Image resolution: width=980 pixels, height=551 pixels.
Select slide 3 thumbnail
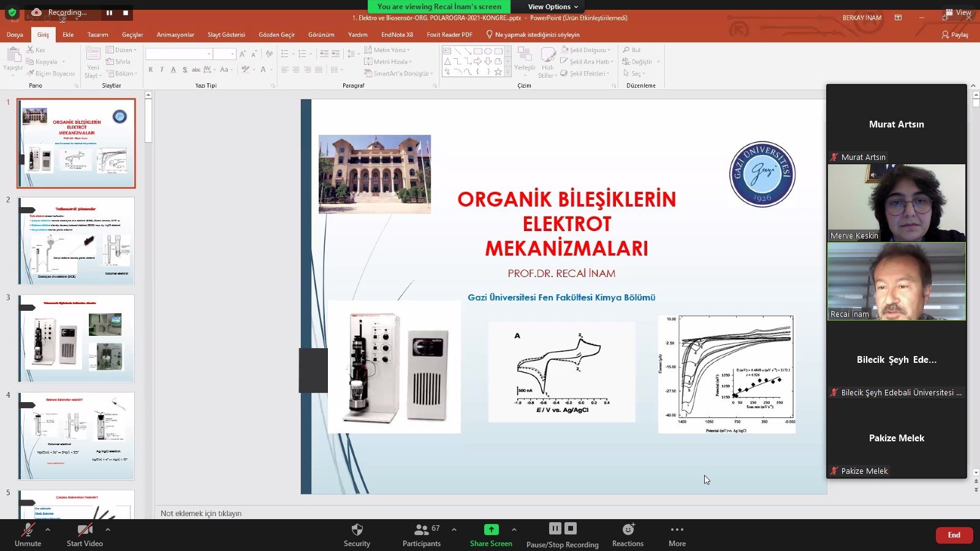(76, 338)
